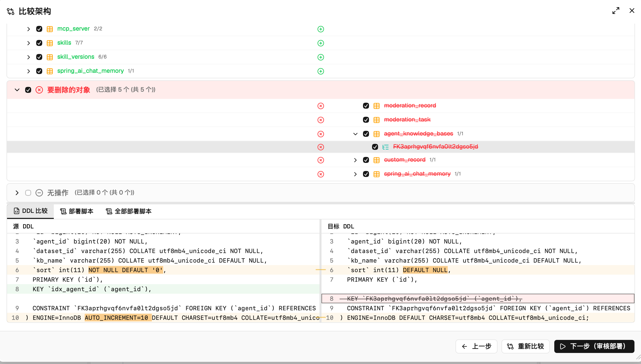Collapse the 要删除的对象 section
The width and height of the screenshot is (641, 364).
click(17, 90)
